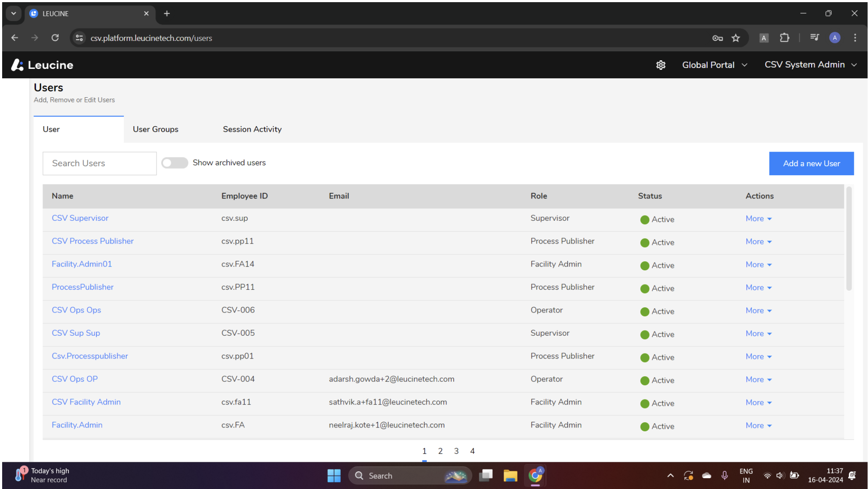Image resolution: width=868 pixels, height=489 pixels.
Task: Open More actions for CSV Supervisor
Action: tap(759, 219)
